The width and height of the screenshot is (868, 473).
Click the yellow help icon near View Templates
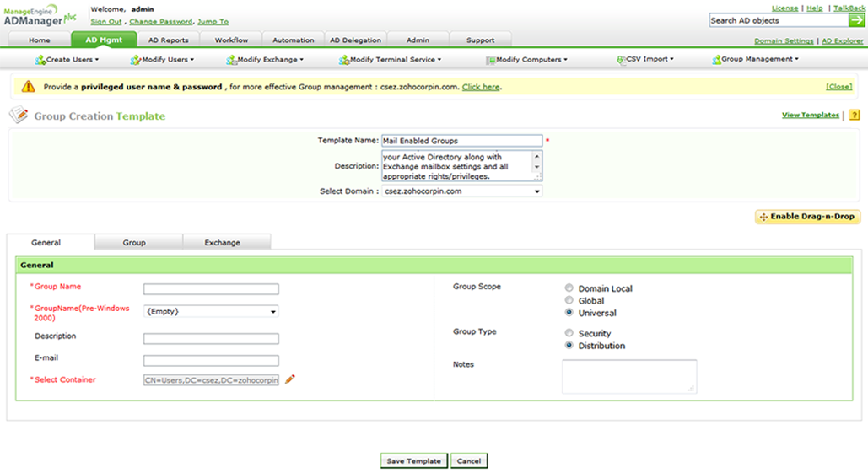click(855, 116)
